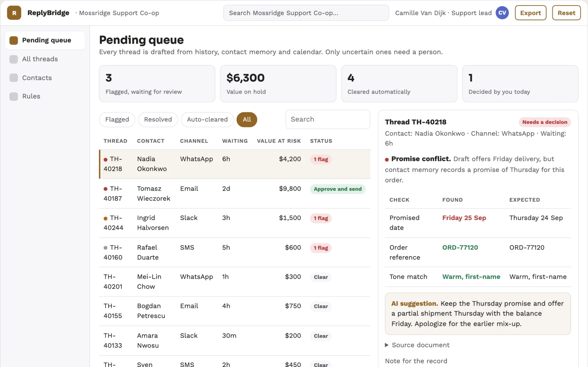Open All threads in sidebar
This screenshot has height=367, width=588.
[45, 59]
